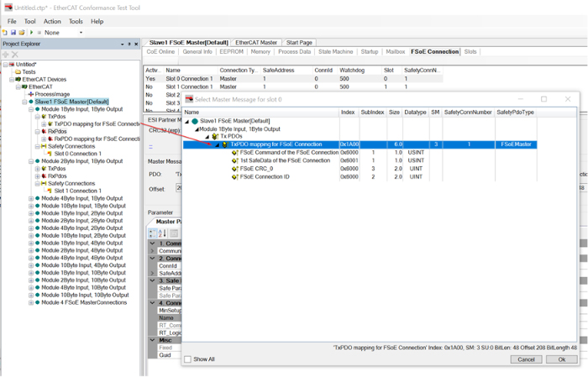Click the SafetyPdoType column header in dialog
This screenshot has width=588, height=377.
515,112
